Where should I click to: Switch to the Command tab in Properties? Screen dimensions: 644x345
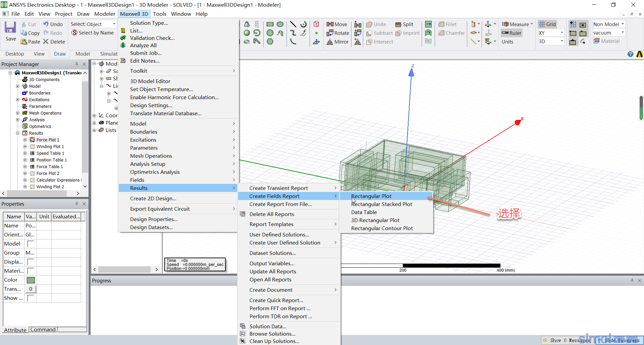(43, 330)
